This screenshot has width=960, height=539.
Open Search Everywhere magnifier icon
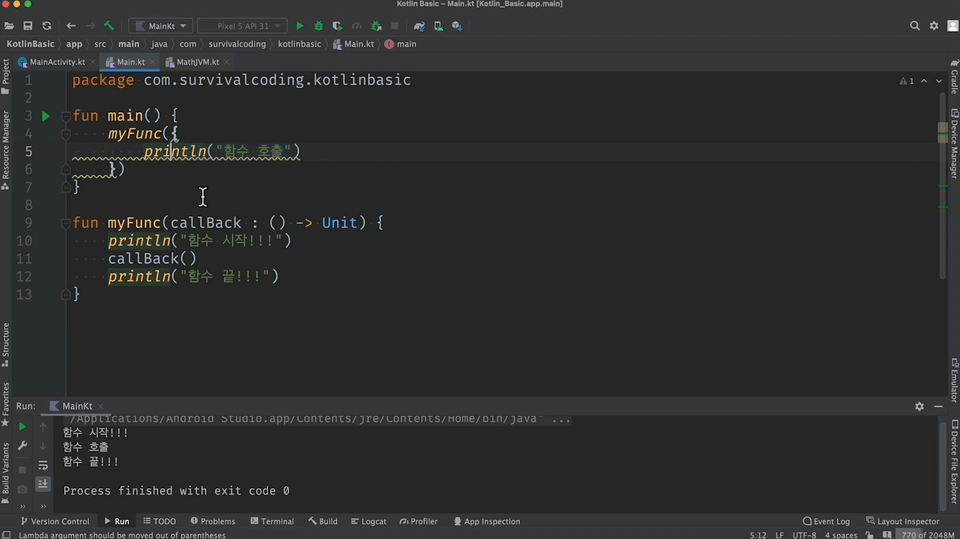tap(915, 25)
